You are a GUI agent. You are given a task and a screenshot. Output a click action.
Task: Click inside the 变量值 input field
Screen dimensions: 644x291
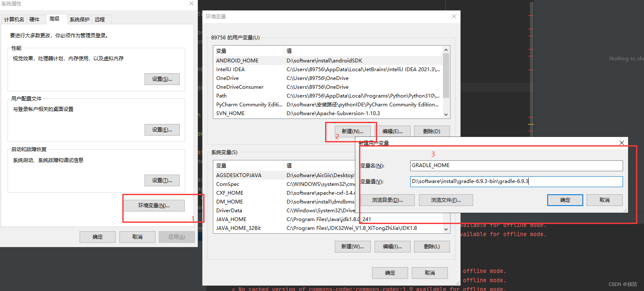pos(517,181)
